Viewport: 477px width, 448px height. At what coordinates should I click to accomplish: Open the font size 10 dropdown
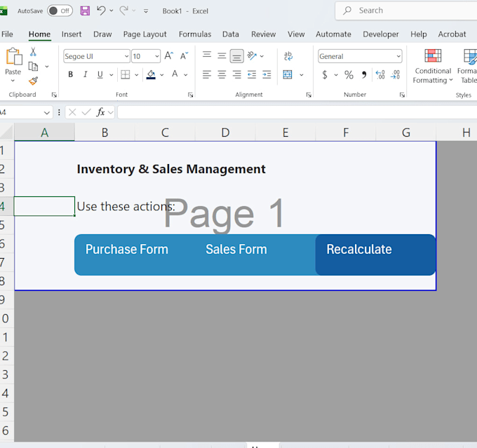pos(156,56)
